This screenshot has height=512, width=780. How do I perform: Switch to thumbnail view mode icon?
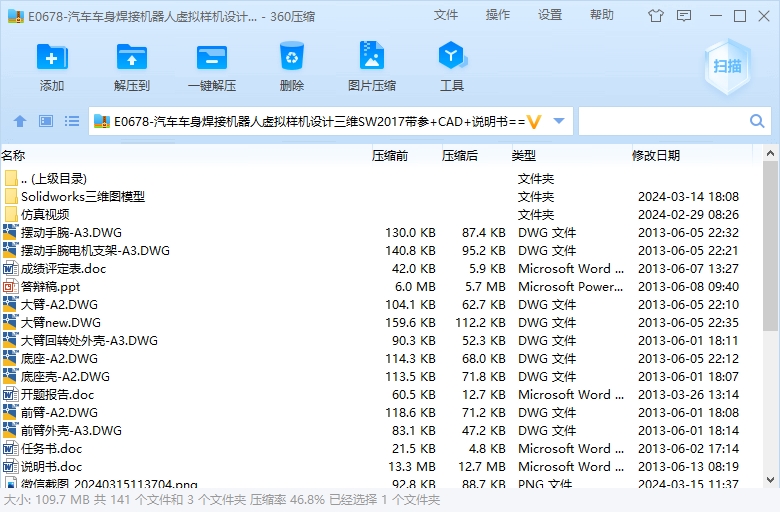point(46,121)
